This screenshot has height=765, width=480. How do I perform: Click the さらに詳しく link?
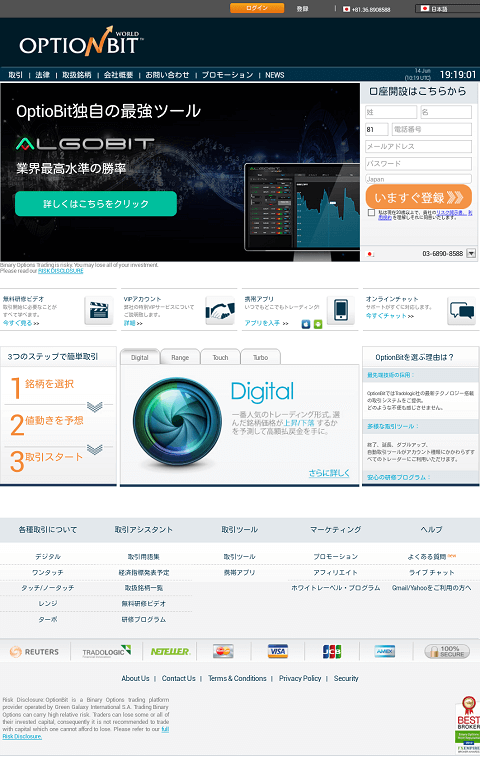tap(329, 473)
